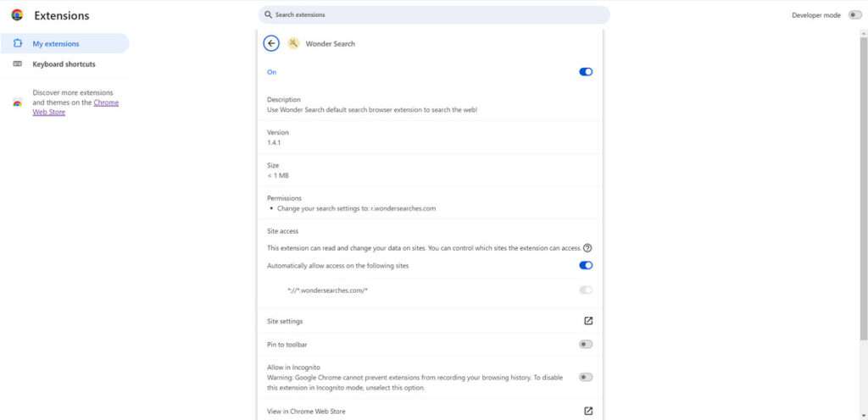Screen dimensions: 868x420
Task: Enable Allow in Incognito switch
Action: click(x=586, y=377)
